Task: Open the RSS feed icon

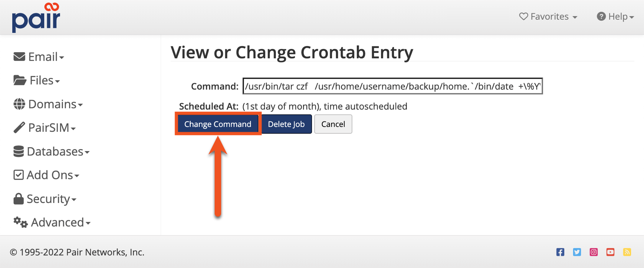Action: (627, 252)
